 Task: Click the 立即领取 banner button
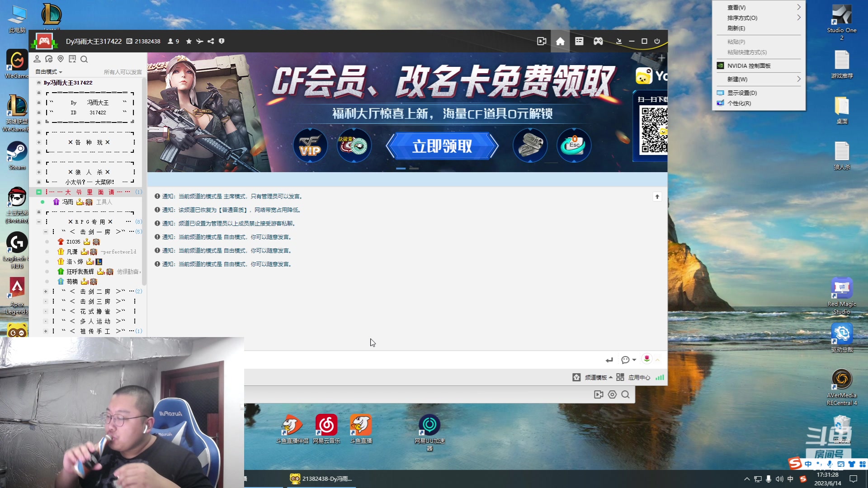442,146
